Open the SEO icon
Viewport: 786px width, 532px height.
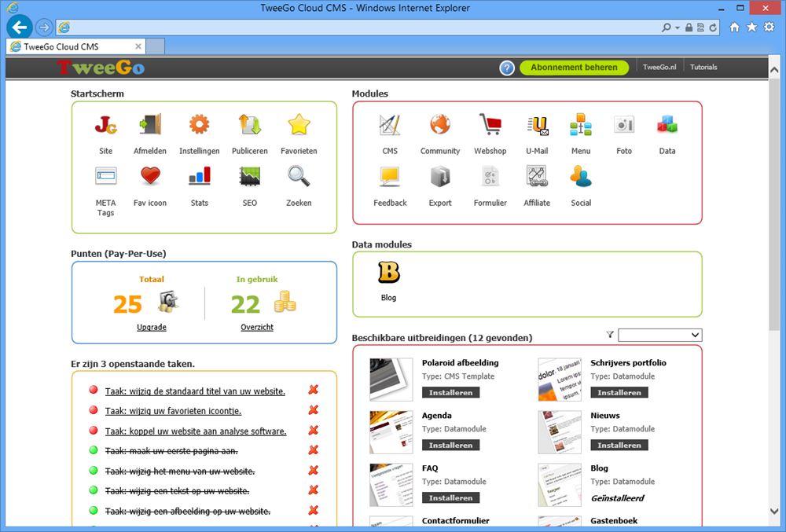pyautogui.click(x=250, y=176)
